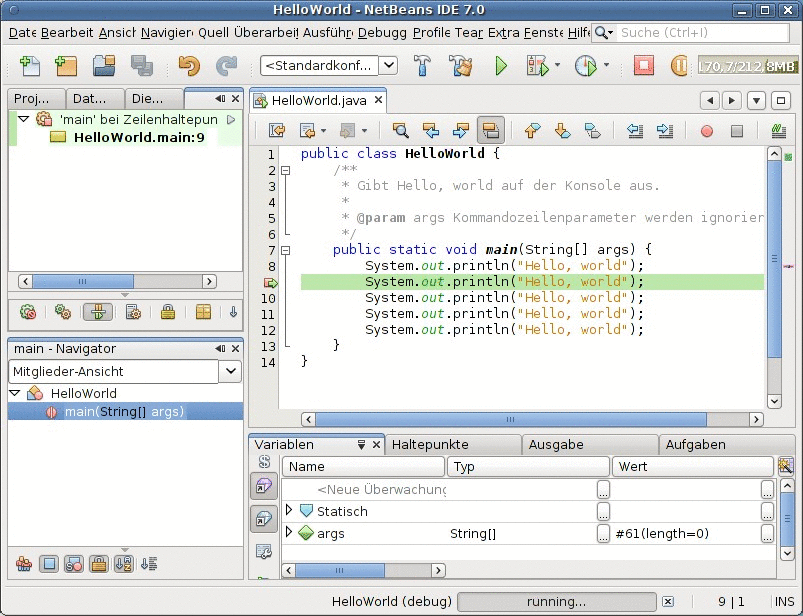Undo the last edit
The height and width of the screenshot is (616, 803).
click(189, 66)
